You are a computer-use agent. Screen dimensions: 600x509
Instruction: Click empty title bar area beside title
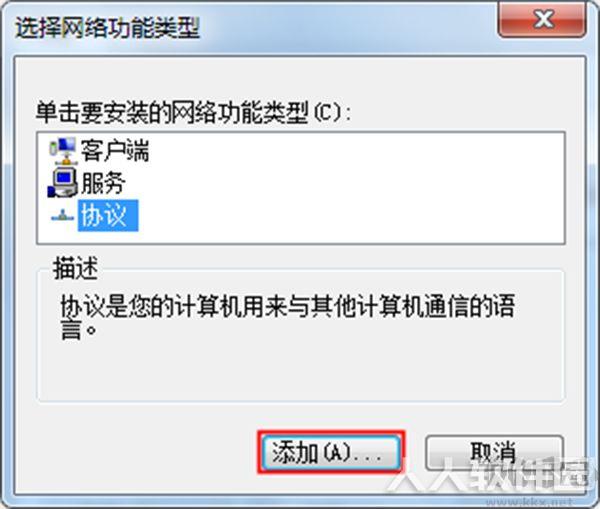coord(344,28)
